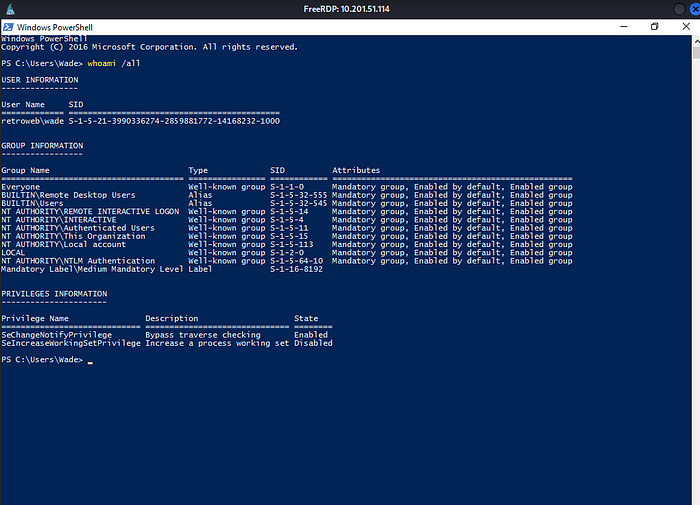Click the 'Label' type in Mandatory Label row
The width and height of the screenshot is (700, 505).
pos(200,269)
